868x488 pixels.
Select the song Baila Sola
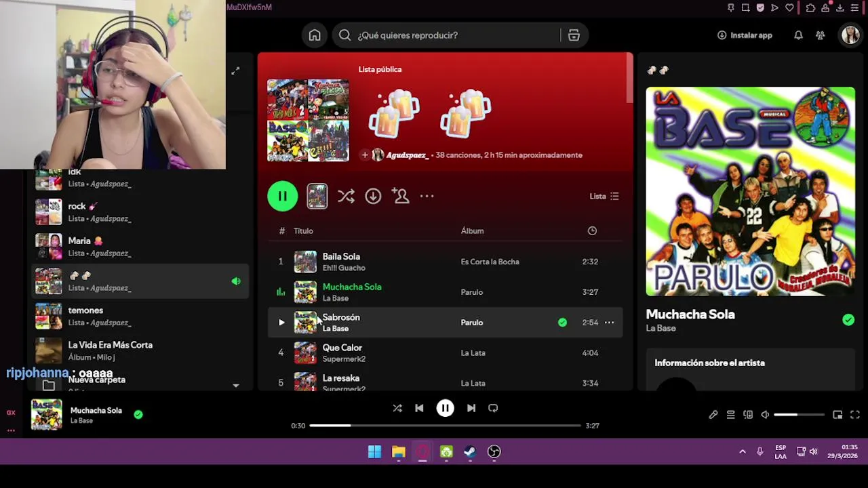[x=341, y=257]
